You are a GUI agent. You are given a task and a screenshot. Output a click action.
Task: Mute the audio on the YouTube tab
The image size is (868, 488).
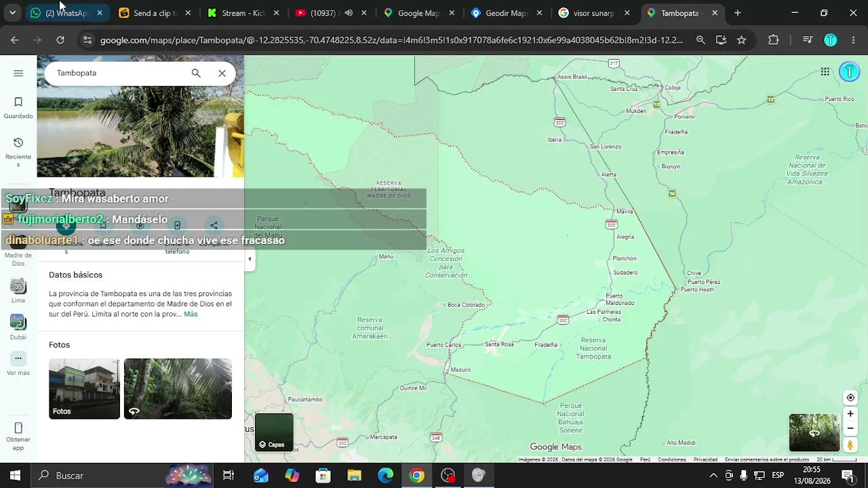tap(349, 13)
